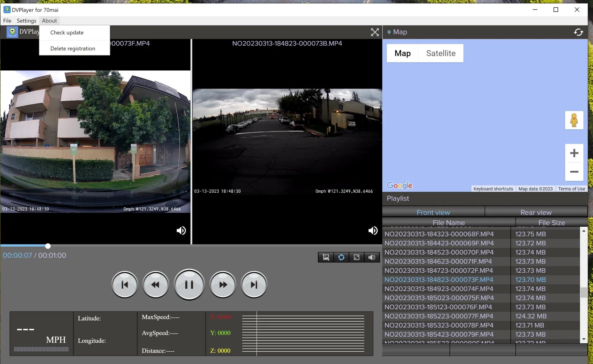This screenshot has width=593, height=364.
Task: Toggle the loop playback icon
Action: click(341, 257)
